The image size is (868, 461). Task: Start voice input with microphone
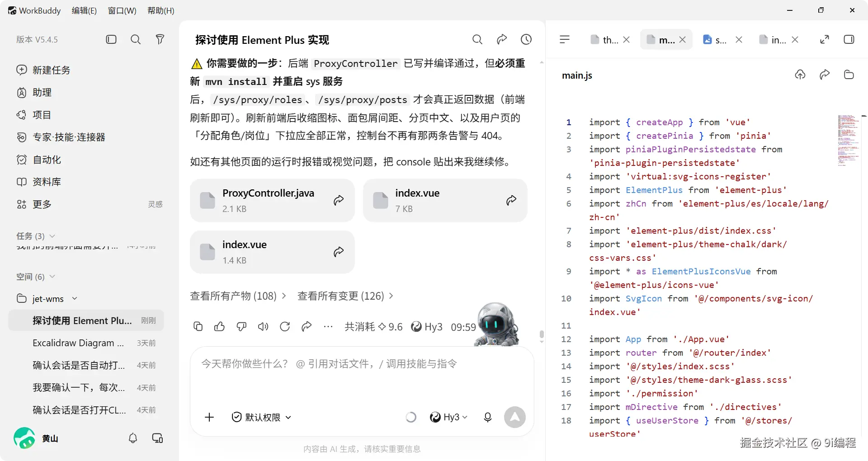coord(488,417)
